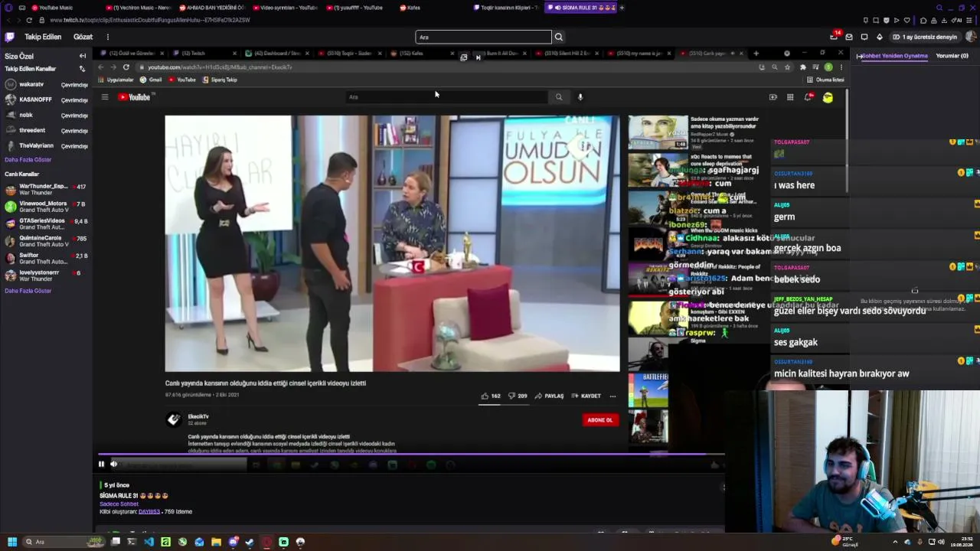Select the Sohbet Yeniden Oynatma tab
The width and height of the screenshot is (980, 551).
(x=895, y=56)
